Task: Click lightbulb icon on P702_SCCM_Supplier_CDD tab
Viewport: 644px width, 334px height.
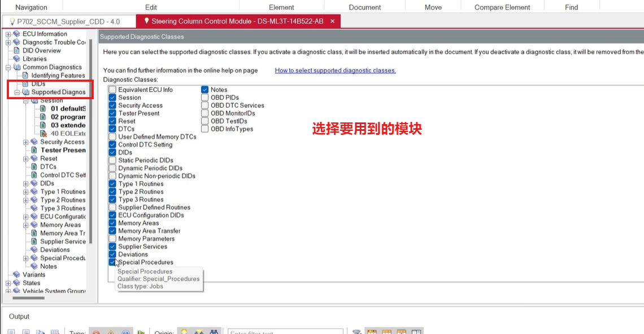Action: coord(12,21)
